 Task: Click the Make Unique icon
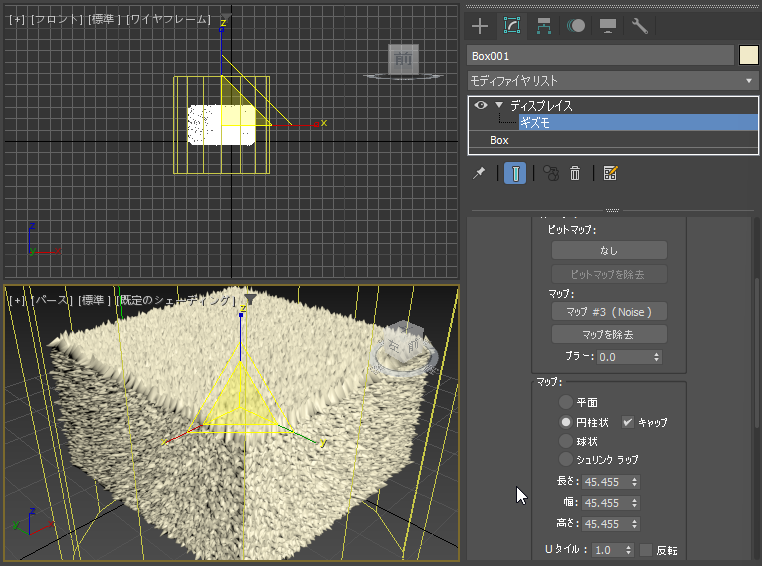pos(551,173)
